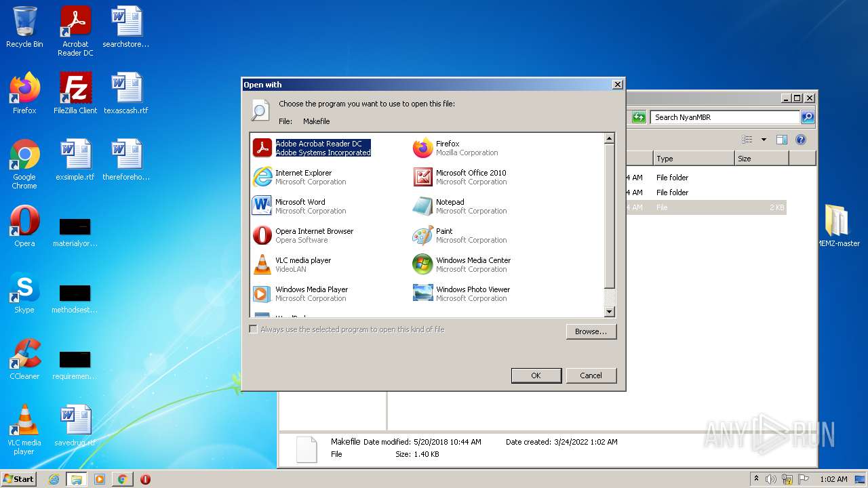Open the Start menu
Viewport: 868px width, 488px height.
[x=19, y=479]
